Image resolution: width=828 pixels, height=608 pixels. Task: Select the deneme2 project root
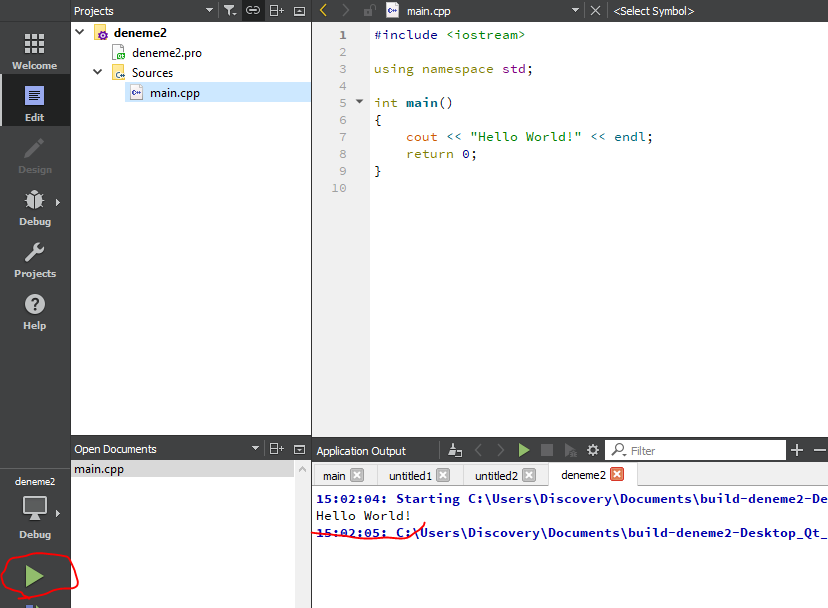tap(140, 33)
